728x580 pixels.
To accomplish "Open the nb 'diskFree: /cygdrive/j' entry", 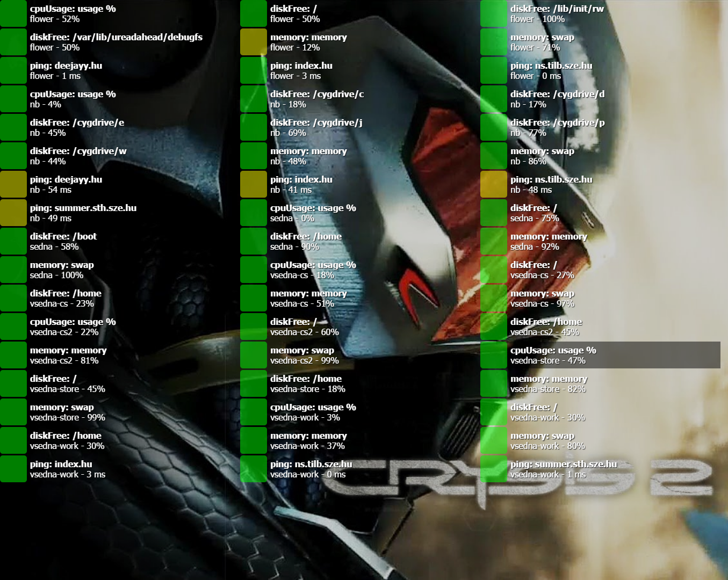I will tap(360, 127).
